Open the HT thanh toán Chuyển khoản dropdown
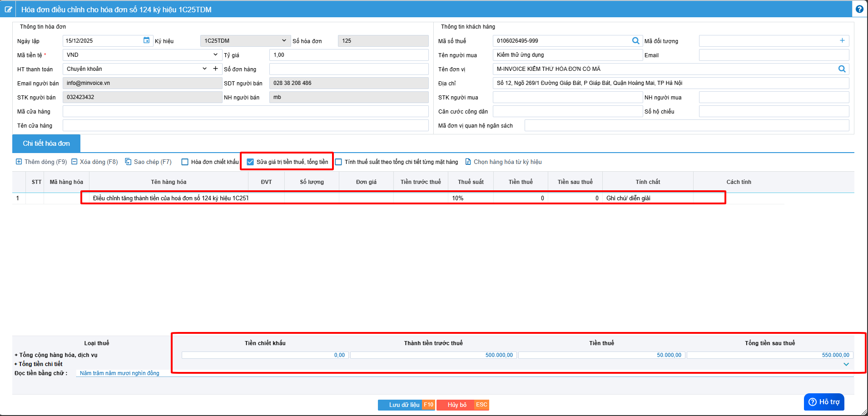 point(204,69)
